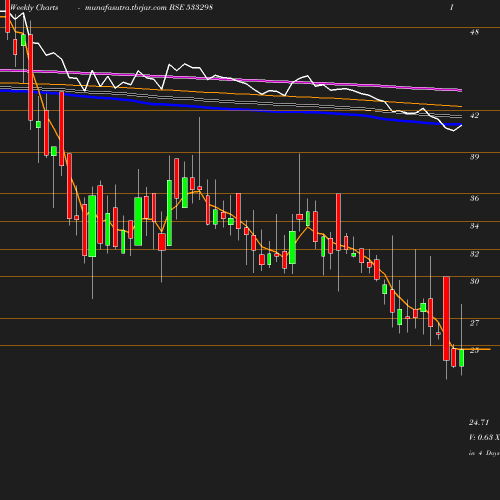Screen dimensions: 500x500
Task: Click the volume text 'V: 0.63 X'
Action: tap(484, 437)
